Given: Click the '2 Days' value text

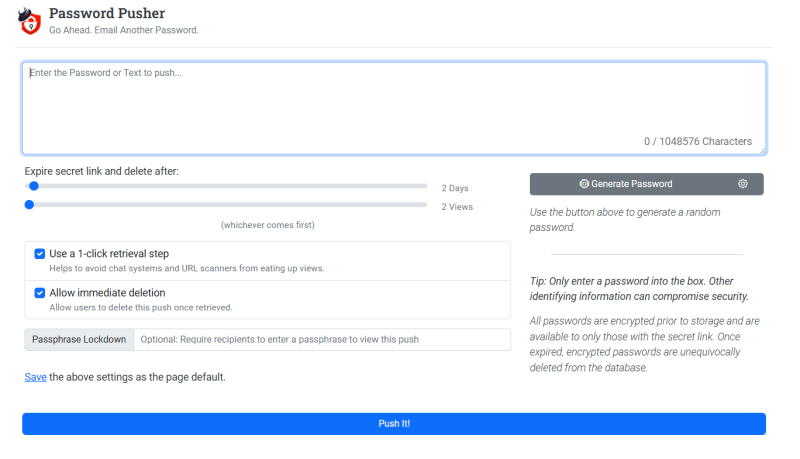Looking at the screenshot, I should tap(455, 188).
